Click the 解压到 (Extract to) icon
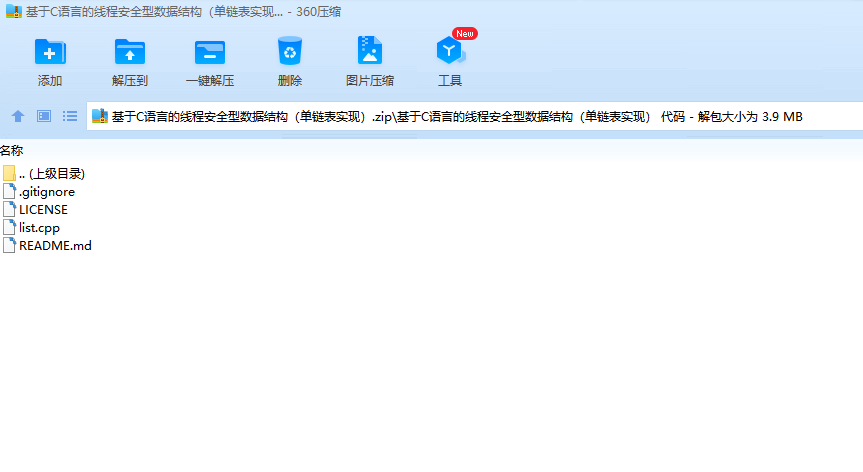This screenshot has width=863, height=472. pyautogui.click(x=130, y=52)
